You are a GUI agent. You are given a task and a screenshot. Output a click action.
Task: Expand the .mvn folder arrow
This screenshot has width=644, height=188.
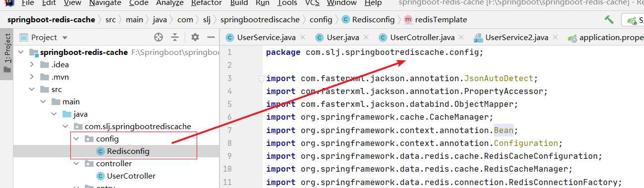coord(32,77)
